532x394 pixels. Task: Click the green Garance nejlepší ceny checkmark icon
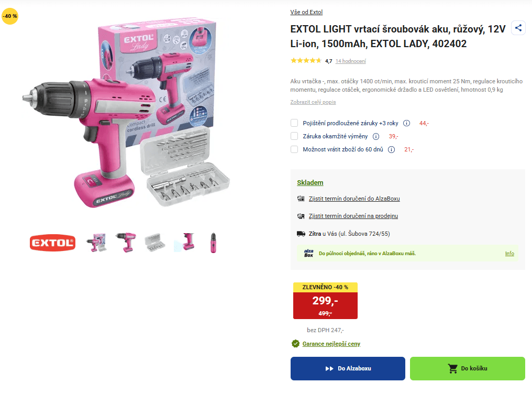pos(295,344)
